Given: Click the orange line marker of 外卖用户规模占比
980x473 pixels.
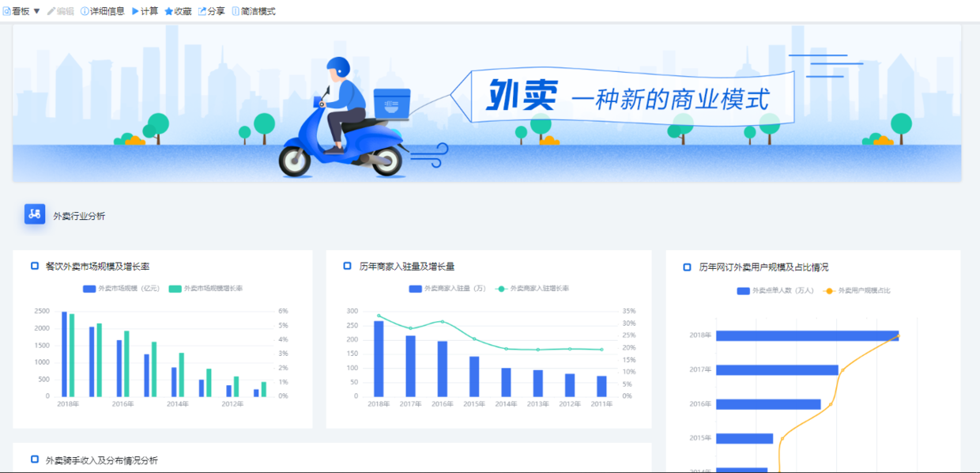Looking at the screenshot, I should coord(829,291).
